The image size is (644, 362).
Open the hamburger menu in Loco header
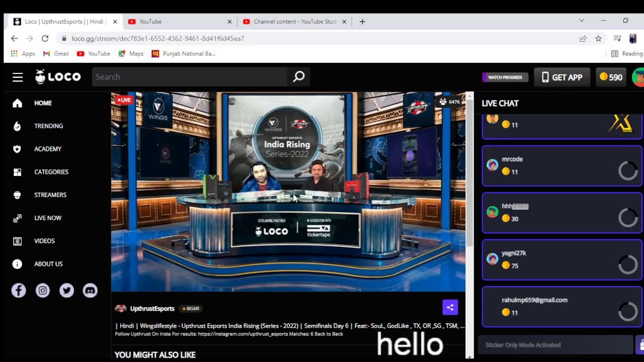(x=18, y=77)
